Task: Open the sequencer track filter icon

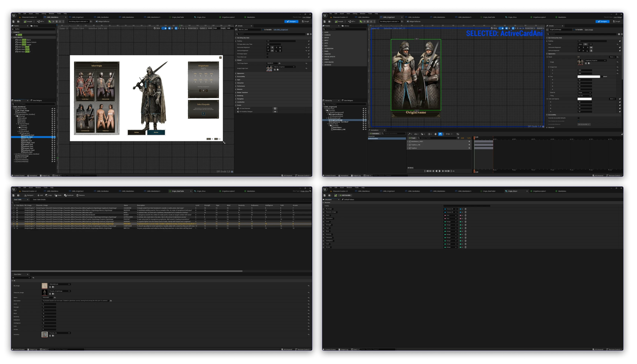Action: (458, 138)
